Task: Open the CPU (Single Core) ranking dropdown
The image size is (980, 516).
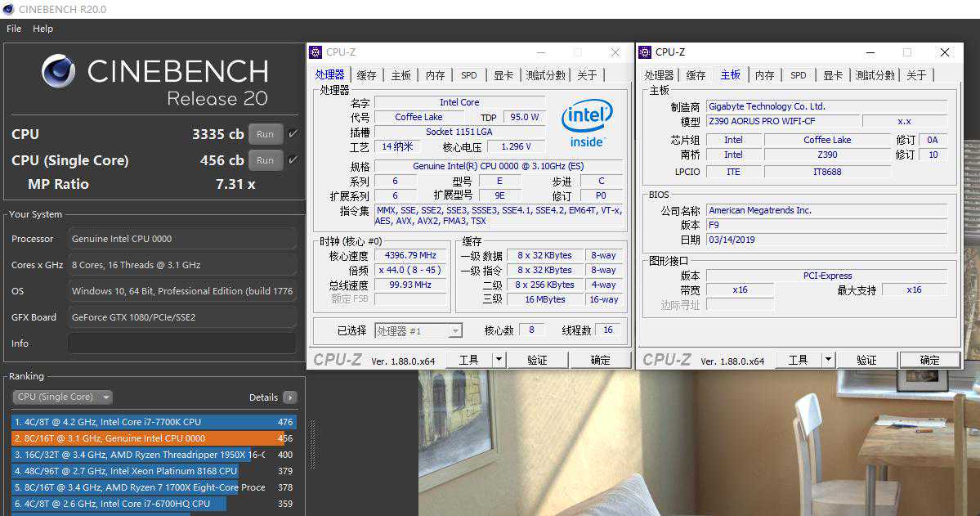Action: pyautogui.click(x=62, y=397)
